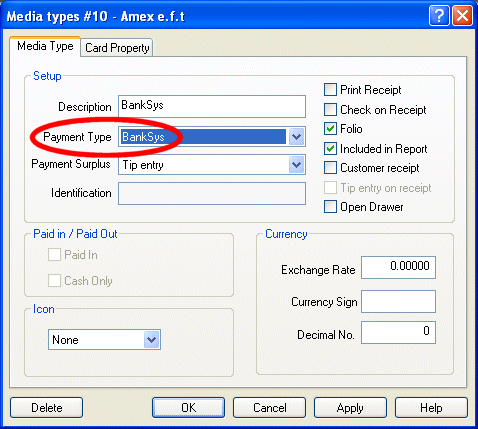Switch to the Card Property tab
This screenshot has width=478, height=429.
[117, 48]
